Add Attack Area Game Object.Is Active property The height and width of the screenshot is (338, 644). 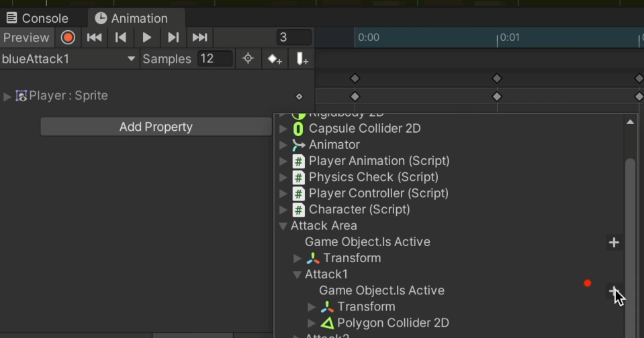pyautogui.click(x=614, y=242)
